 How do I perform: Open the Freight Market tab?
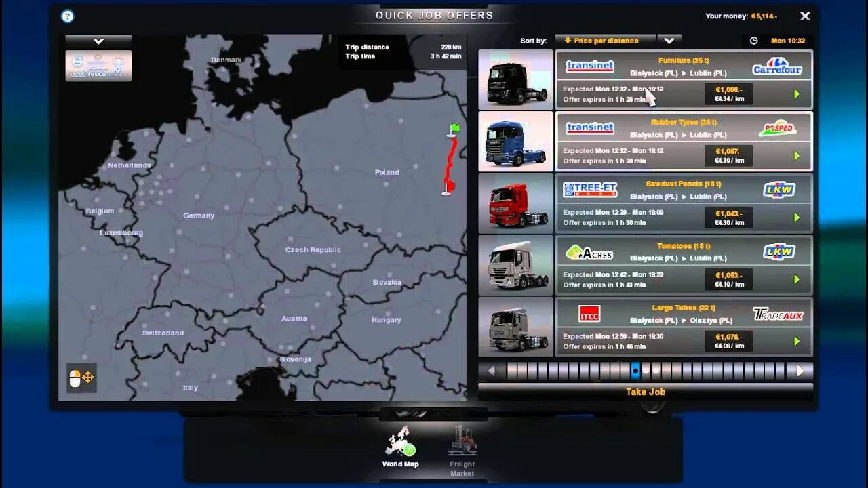click(x=462, y=451)
